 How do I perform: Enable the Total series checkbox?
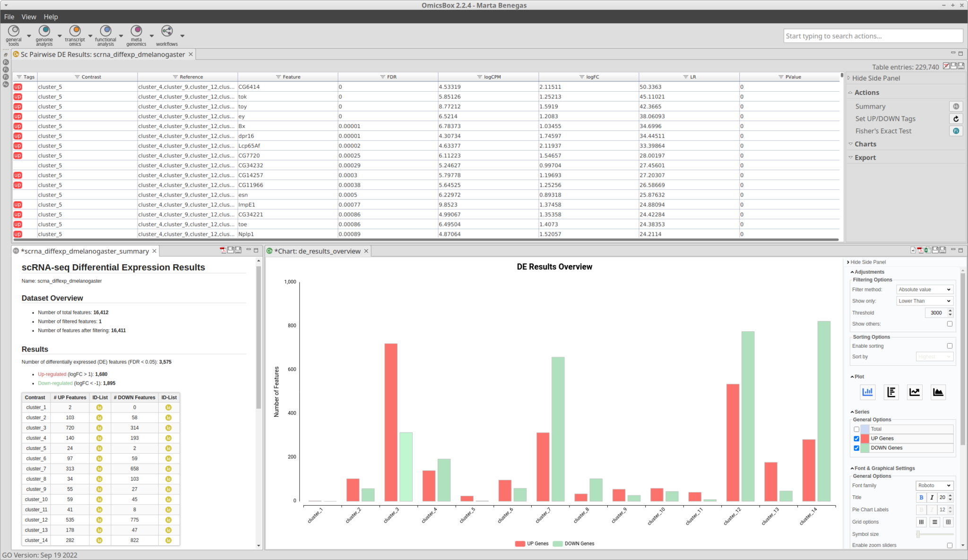click(x=856, y=429)
